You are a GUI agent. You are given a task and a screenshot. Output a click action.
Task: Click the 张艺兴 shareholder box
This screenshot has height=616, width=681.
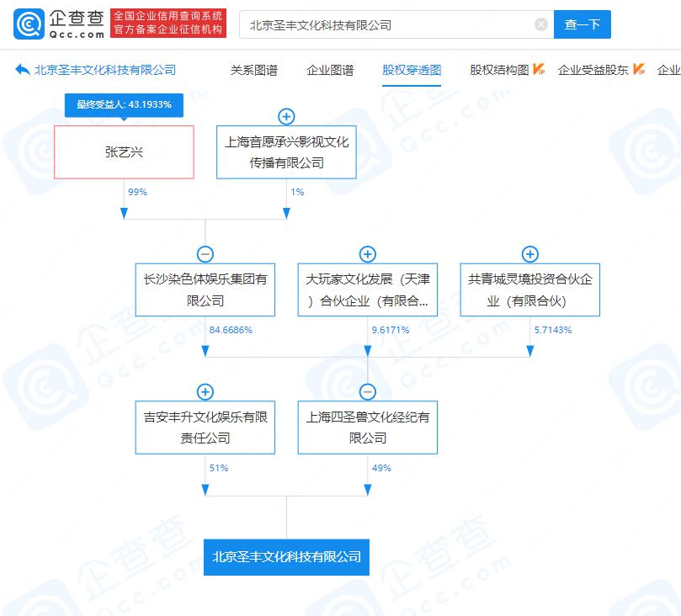pos(124,152)
